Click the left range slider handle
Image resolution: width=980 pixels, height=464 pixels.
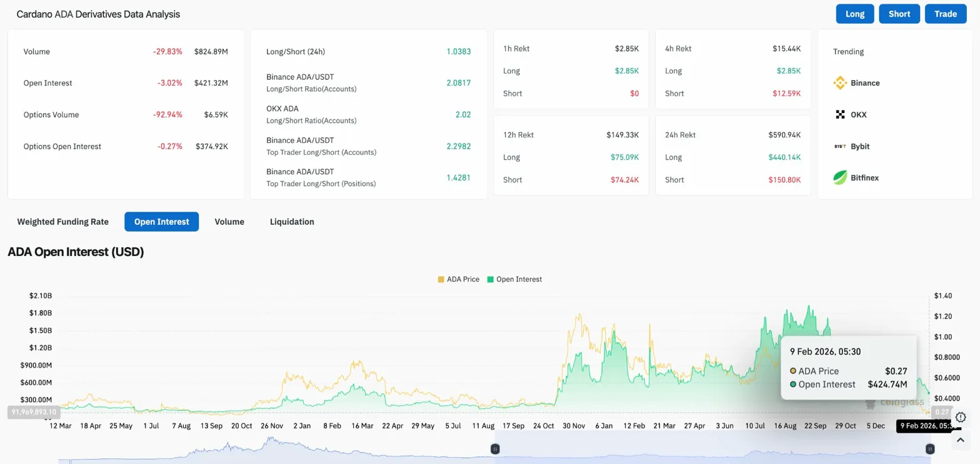(495, 448)
